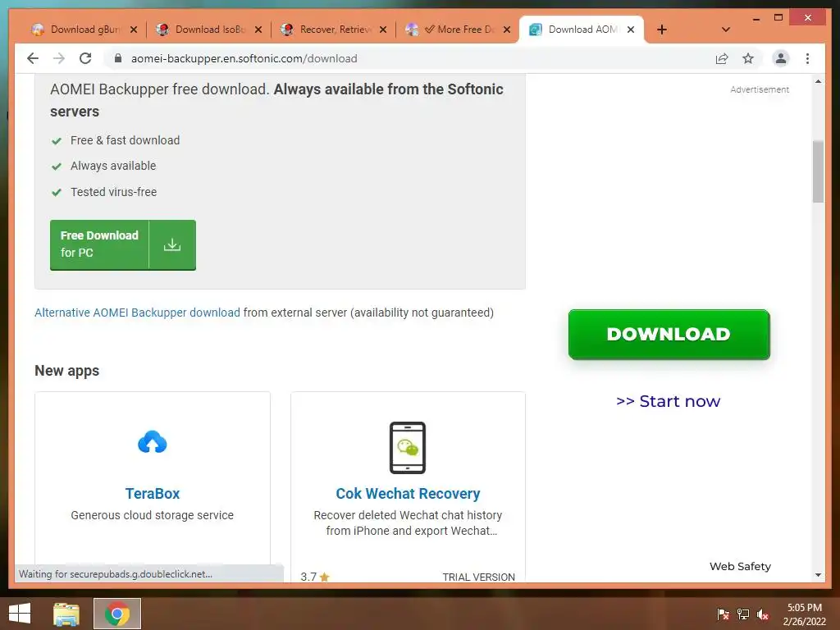Click the 'Tested virus-free' text

coord(113,192)
